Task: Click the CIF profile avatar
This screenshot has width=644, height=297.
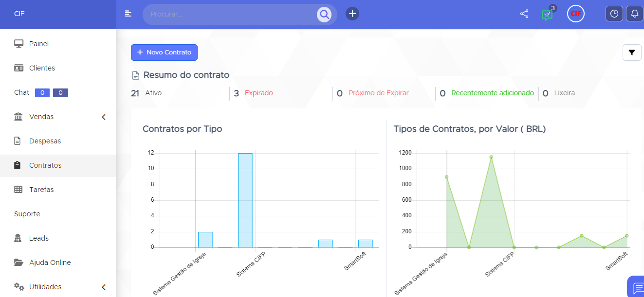Action: (x=576, y=14)
